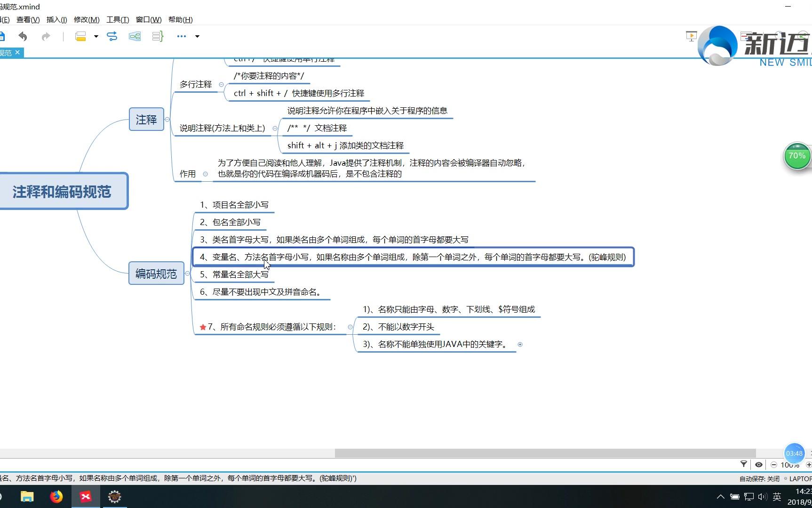
Task: Open the 窗口(W) menu
Action: (x=149, y=19)
